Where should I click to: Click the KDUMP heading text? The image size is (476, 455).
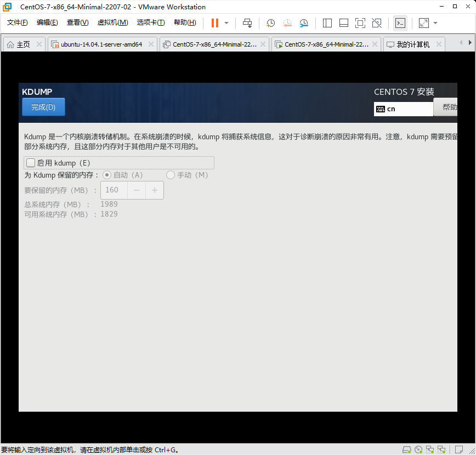[37, 92]
